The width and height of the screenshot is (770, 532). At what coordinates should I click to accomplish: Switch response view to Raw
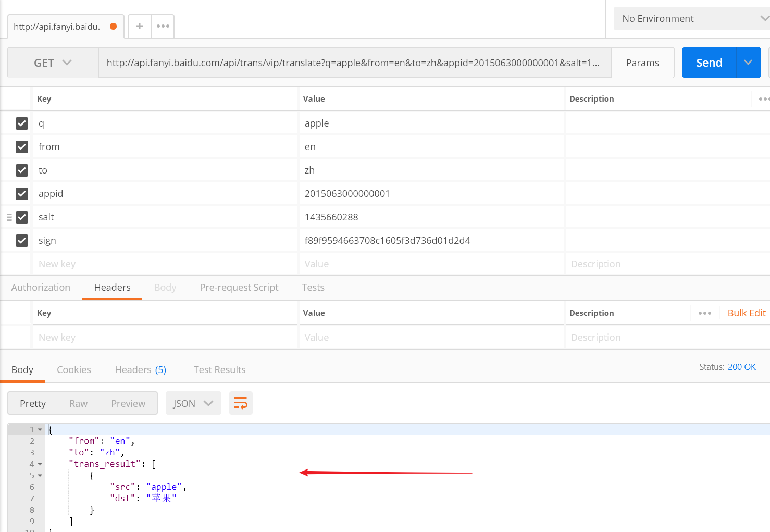coord(79,404)
